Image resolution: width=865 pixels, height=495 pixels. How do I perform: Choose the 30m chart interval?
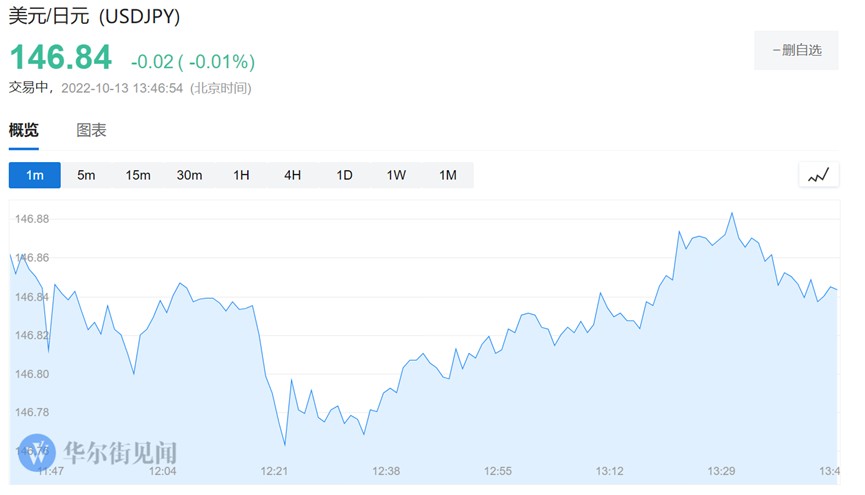(189, 175)
